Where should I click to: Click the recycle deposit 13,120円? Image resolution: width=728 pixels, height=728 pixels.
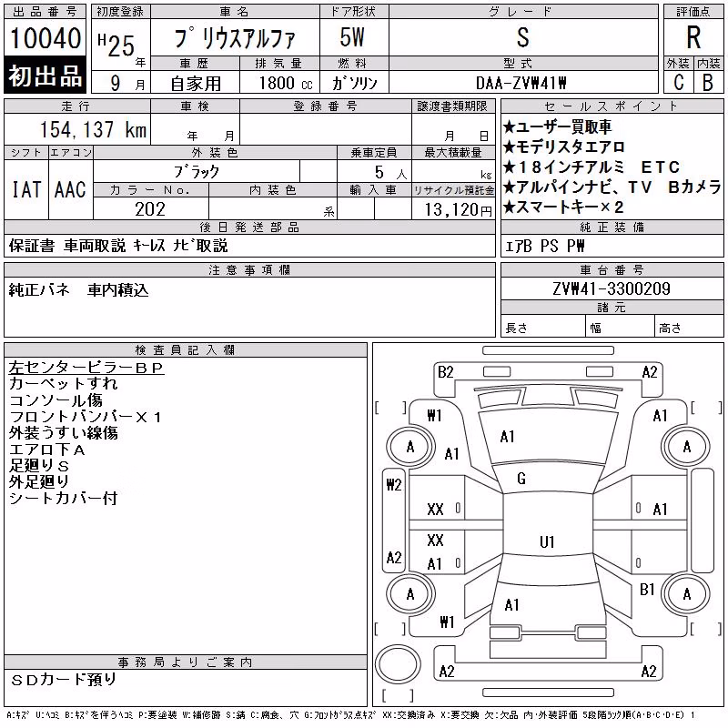458,209
